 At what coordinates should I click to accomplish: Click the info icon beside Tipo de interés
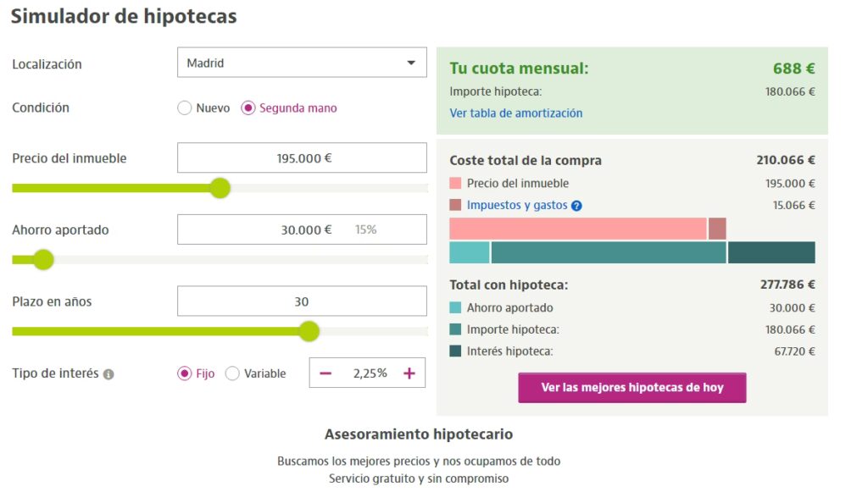pos(108,374)
